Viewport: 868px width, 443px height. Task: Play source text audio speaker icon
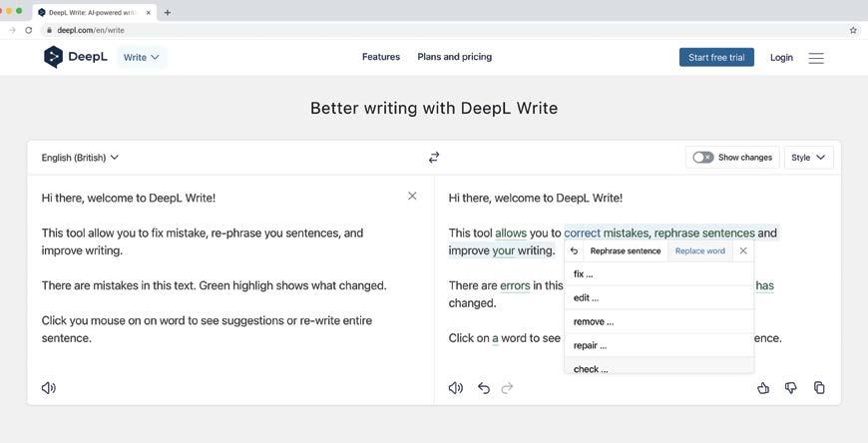49,388
